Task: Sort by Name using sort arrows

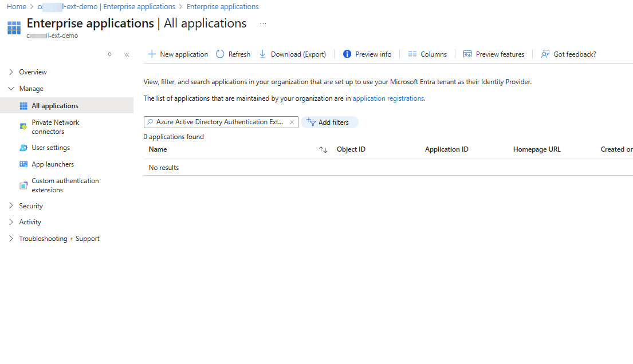Action: coord(323,150)
